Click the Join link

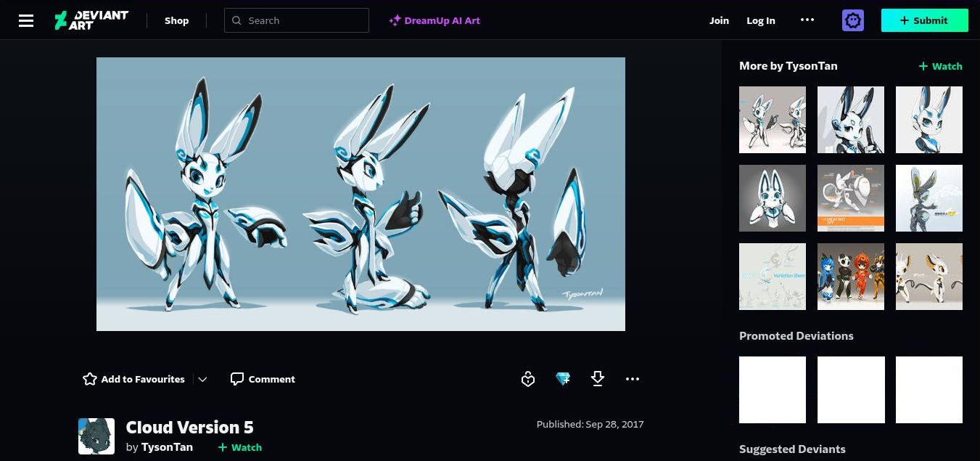719,20
